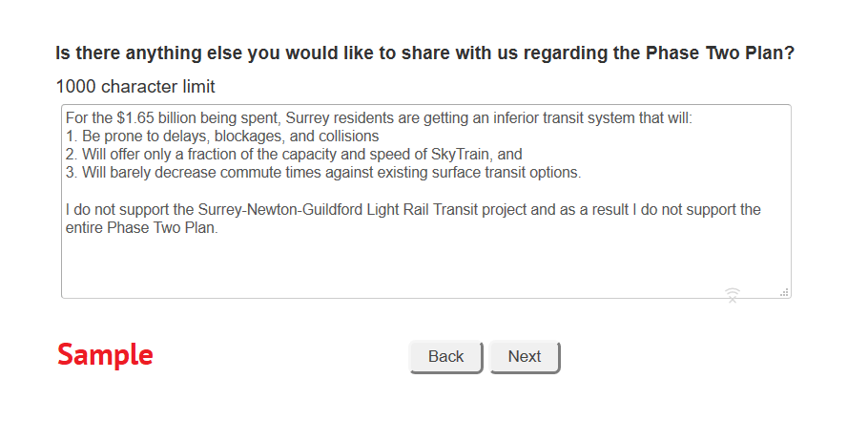Place cursor in line '1. Be prone to delays'
The height and width of the screenshot is (421, 868).
click(222, 137)
